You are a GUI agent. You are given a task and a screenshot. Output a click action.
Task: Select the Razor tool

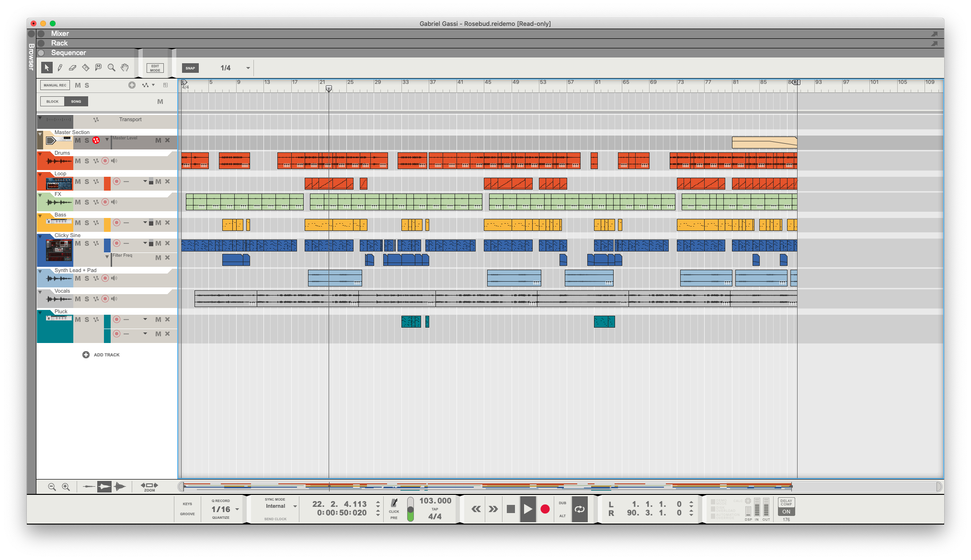point(85,68)
